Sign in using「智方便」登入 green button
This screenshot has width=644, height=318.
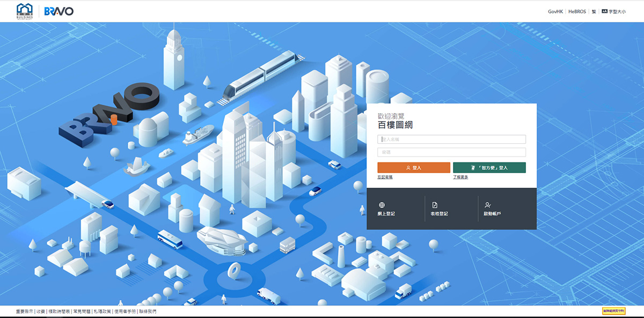pos(489,167)
